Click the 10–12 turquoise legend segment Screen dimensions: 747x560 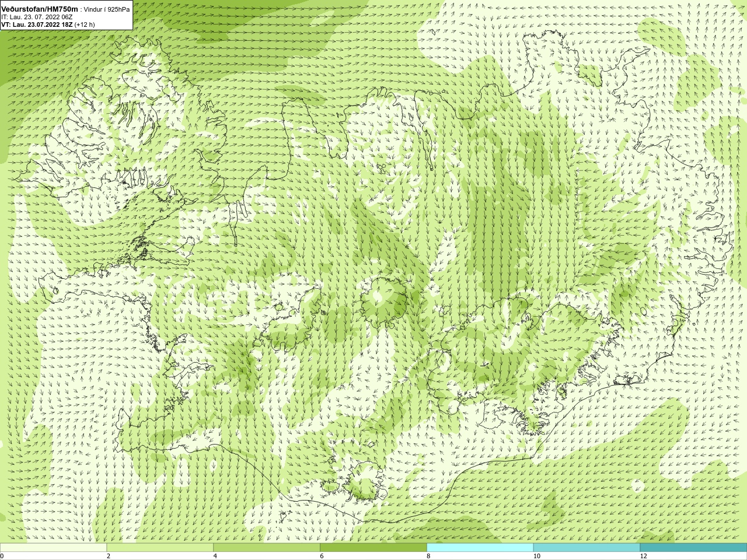587,547
